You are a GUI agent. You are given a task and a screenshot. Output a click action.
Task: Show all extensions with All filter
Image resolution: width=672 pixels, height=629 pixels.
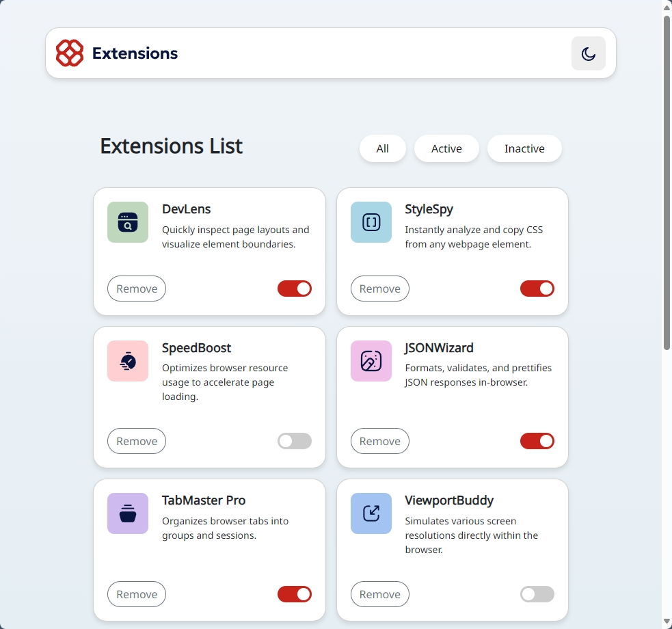(x=383, y=149)
